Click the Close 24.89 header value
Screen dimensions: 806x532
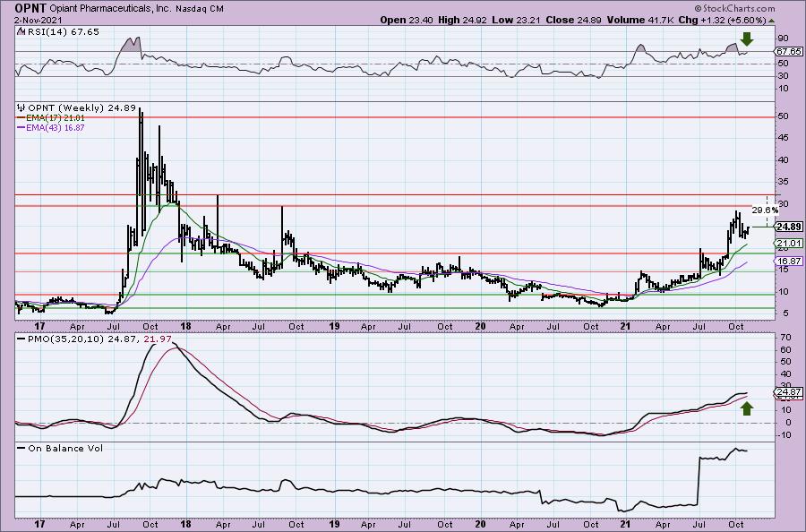[x=574, y=20]
